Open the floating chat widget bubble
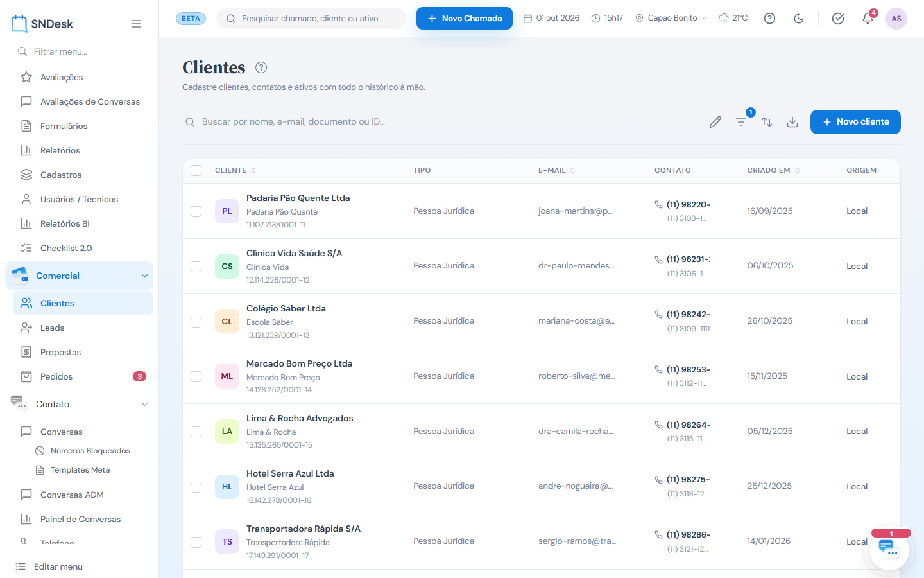 (889, 550)
